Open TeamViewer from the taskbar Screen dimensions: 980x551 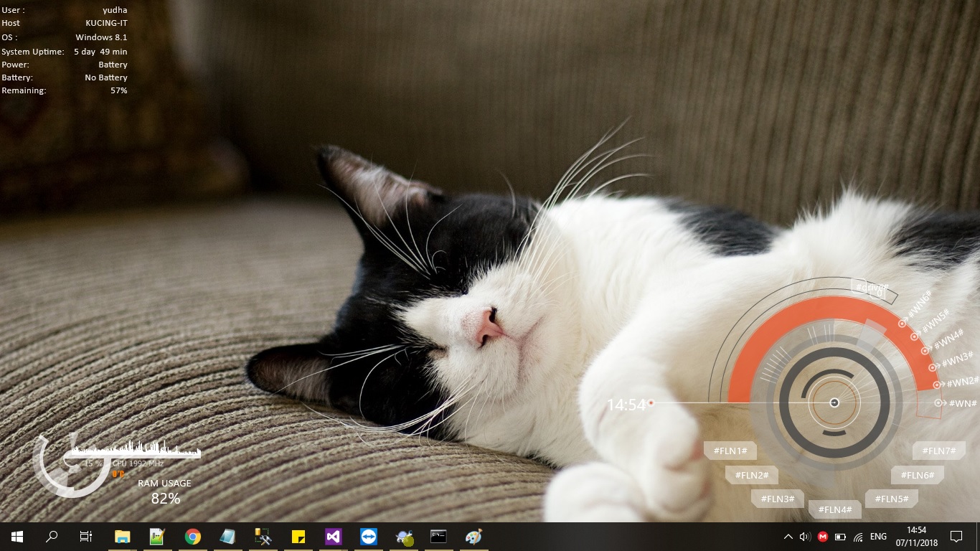click(368, 536)
